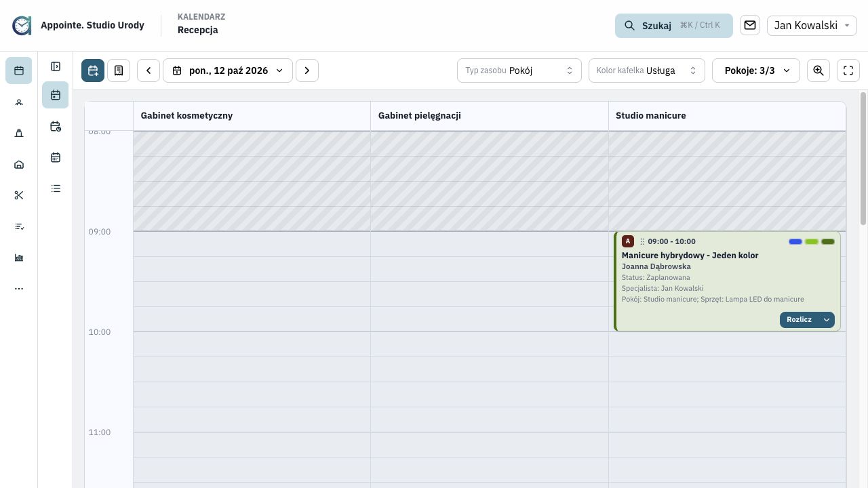Viewport: 868px width, 488px height.
Task: Click the A avatar badge on the appointment
Action: [628, 241]
